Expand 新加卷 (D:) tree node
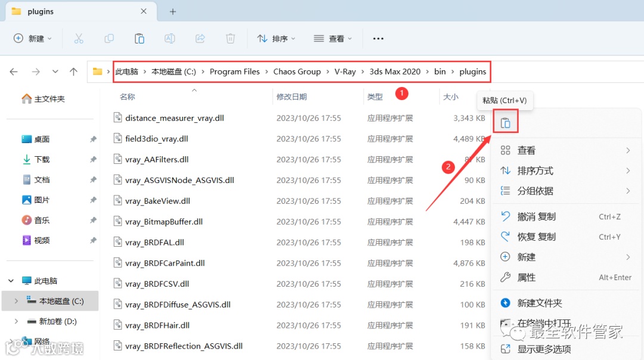The width and height of the screenshot is (644, 360). (x=16, y=321)
